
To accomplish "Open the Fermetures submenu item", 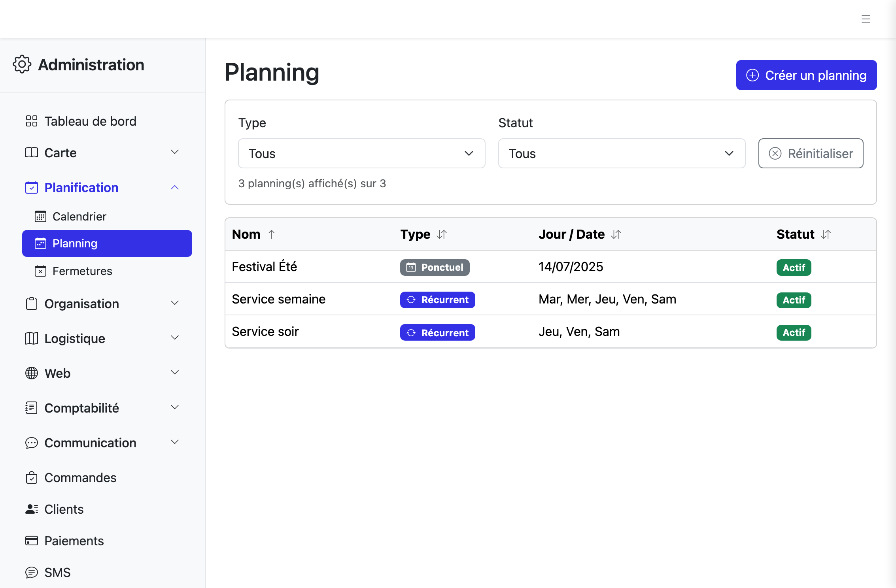I will coord(107,271).
